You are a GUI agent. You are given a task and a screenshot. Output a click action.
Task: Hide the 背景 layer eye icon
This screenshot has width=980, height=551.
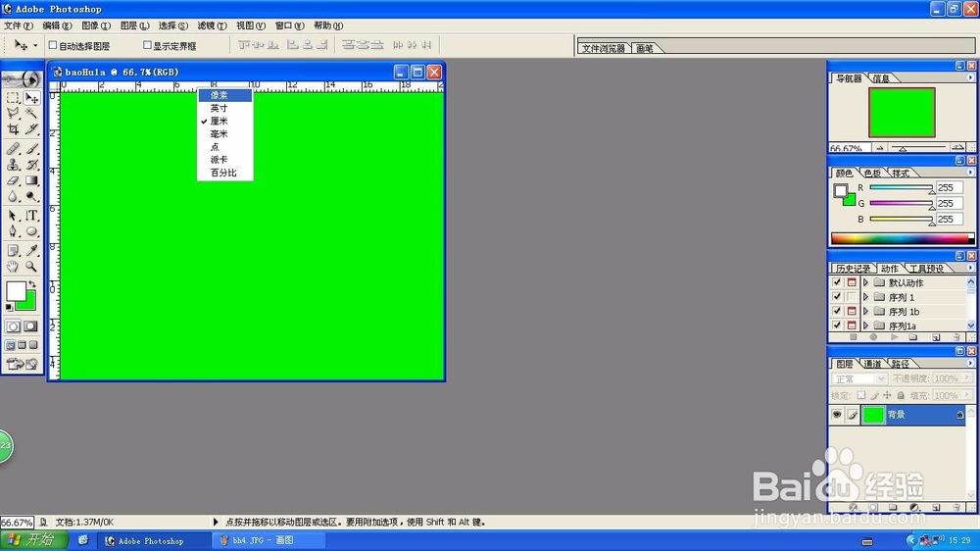click(837, 415)
